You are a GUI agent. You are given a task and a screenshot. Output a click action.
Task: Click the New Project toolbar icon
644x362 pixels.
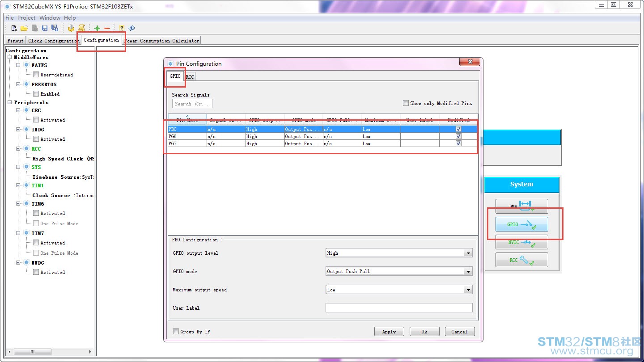[x=14, y=28]
